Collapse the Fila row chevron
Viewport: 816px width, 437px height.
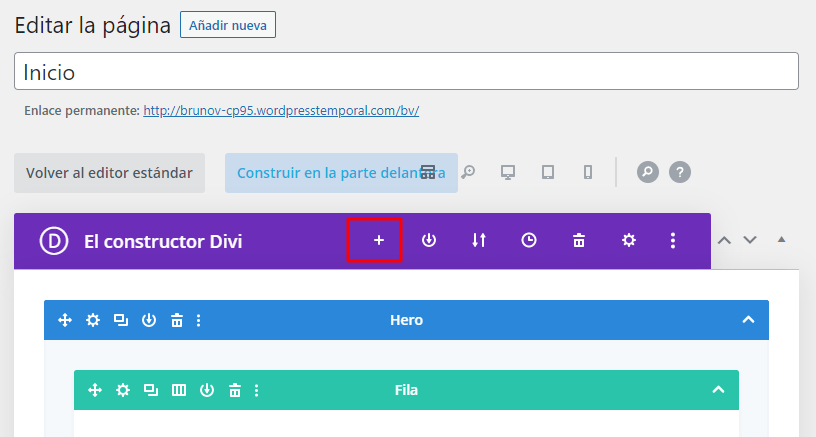click(x=718, y=390)
